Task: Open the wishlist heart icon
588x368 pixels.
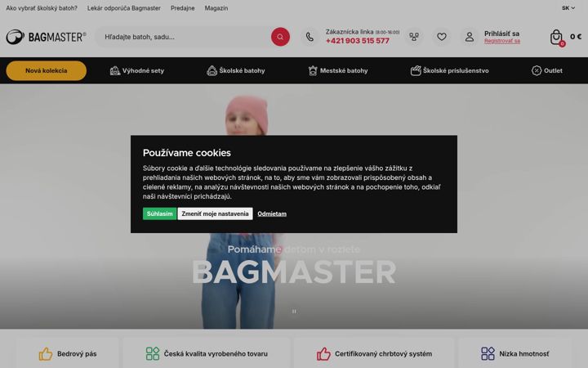Action: point(442,37)
